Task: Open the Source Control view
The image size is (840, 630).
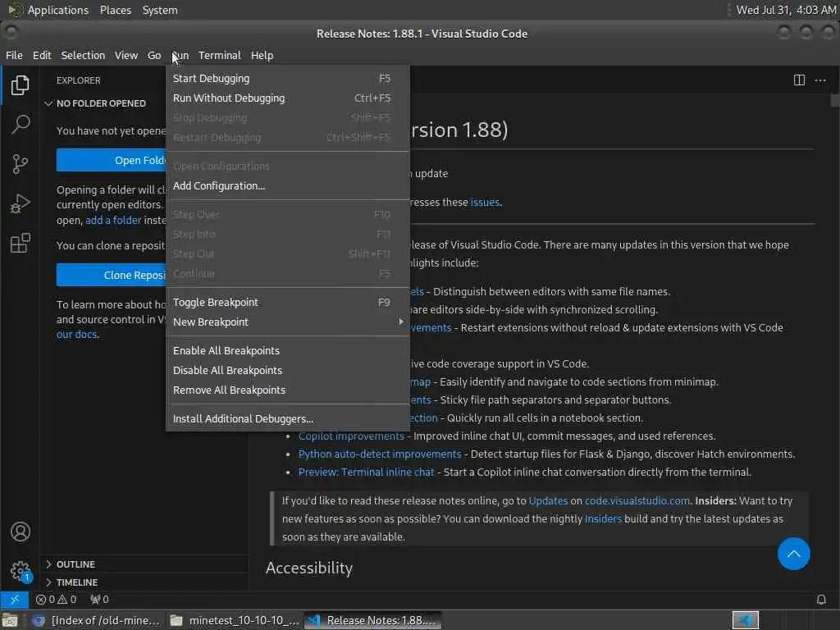Action: pyautogui.click(x=20, y=164)
